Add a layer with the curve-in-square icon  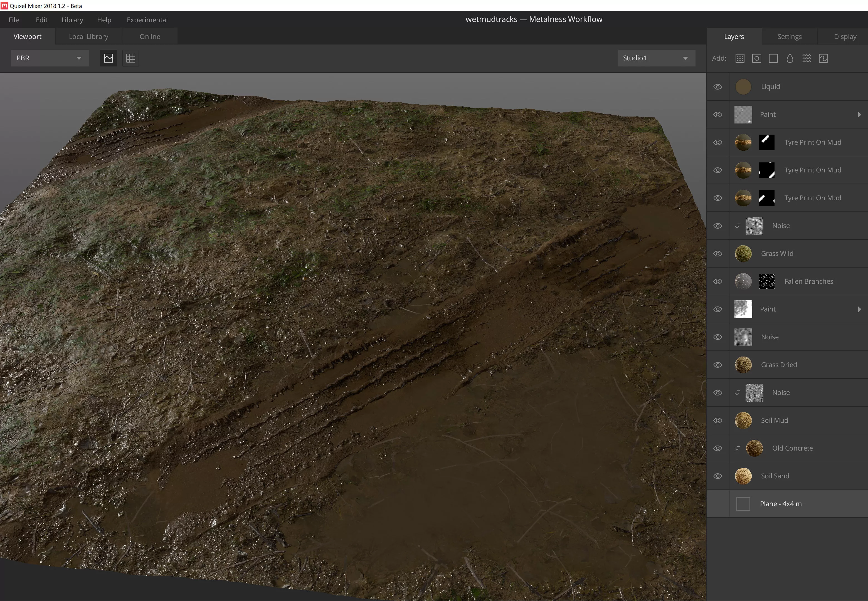pos(823,58)
